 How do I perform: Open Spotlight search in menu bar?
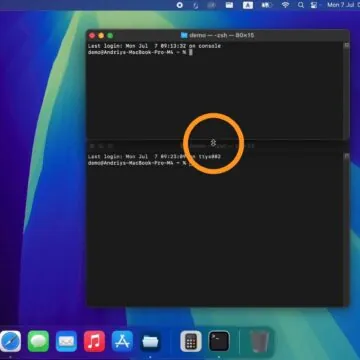301,5
